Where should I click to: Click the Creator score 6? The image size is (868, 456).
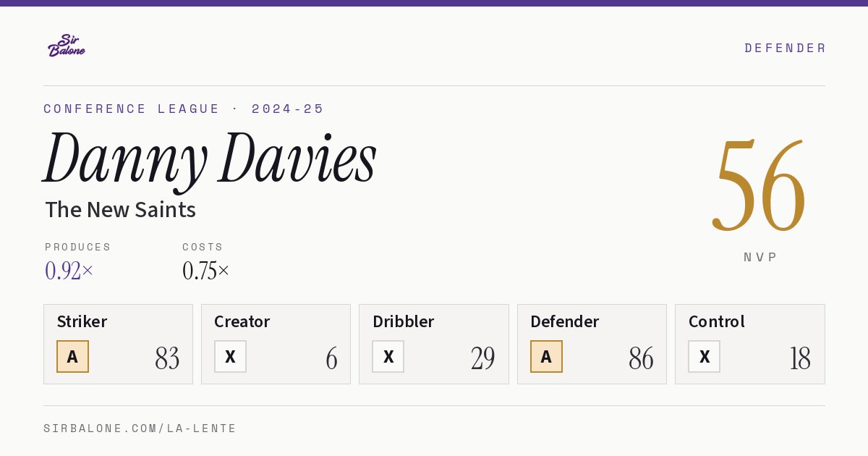pos(331,358)
